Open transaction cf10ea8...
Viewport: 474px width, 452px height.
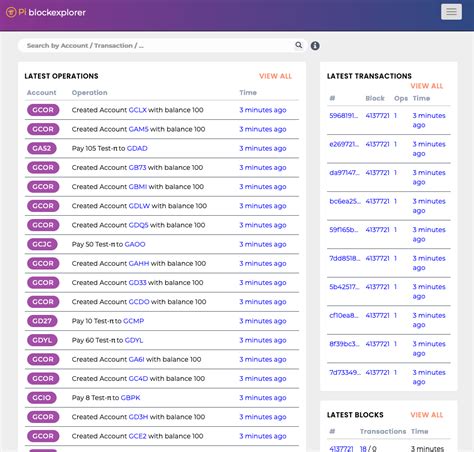coord(344,315)
